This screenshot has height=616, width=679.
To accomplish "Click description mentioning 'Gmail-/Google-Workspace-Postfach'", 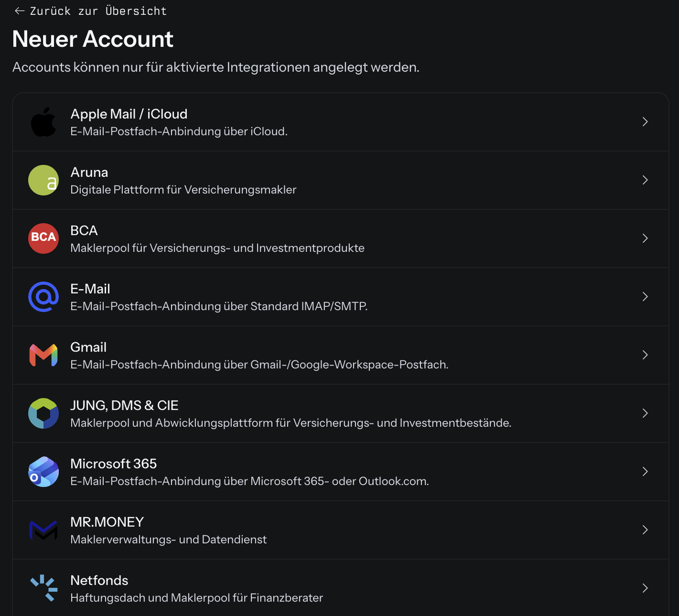I will [259, 364].
